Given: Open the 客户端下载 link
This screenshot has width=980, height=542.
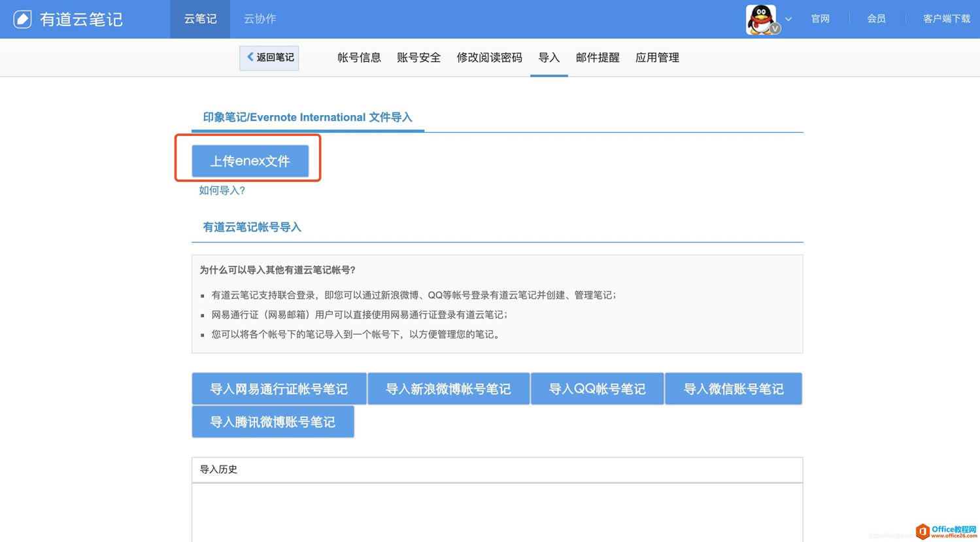Looking at the screenshot, I should (947, 19).
